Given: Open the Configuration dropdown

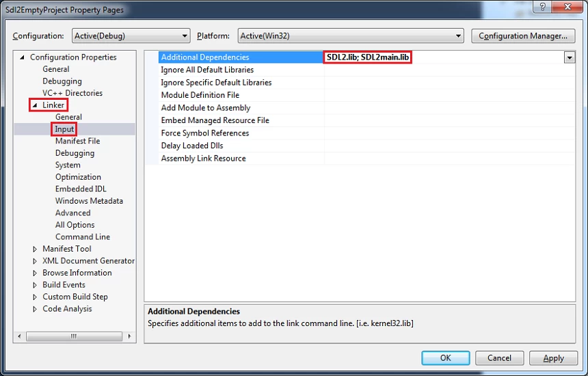Looking at the screenshot, I should point(185,36).
